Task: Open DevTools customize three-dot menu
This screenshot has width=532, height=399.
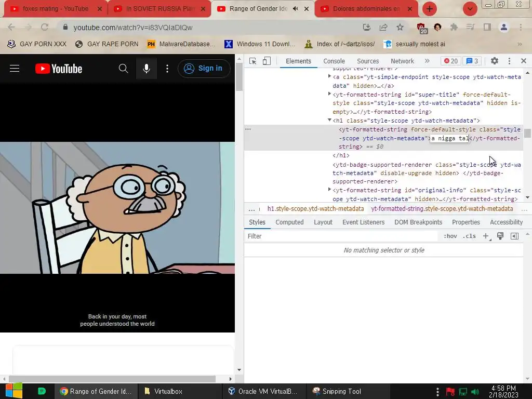Action: click(x=509, y=61)
